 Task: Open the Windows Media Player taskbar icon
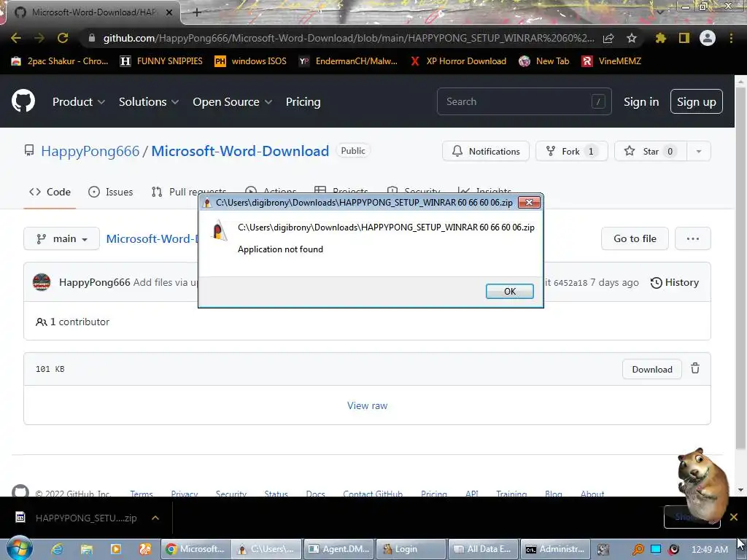click(116, 549)
